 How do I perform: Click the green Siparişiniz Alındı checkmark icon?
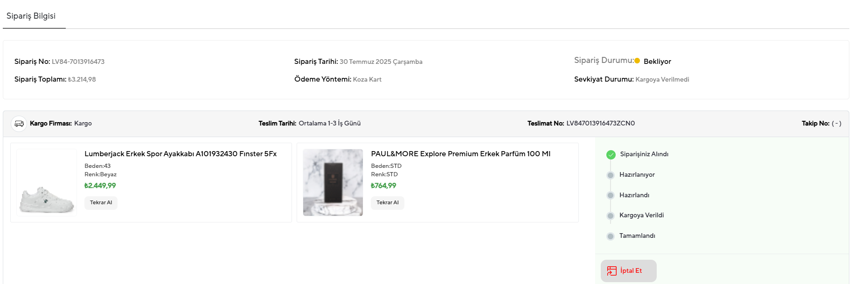coord(611,155)
